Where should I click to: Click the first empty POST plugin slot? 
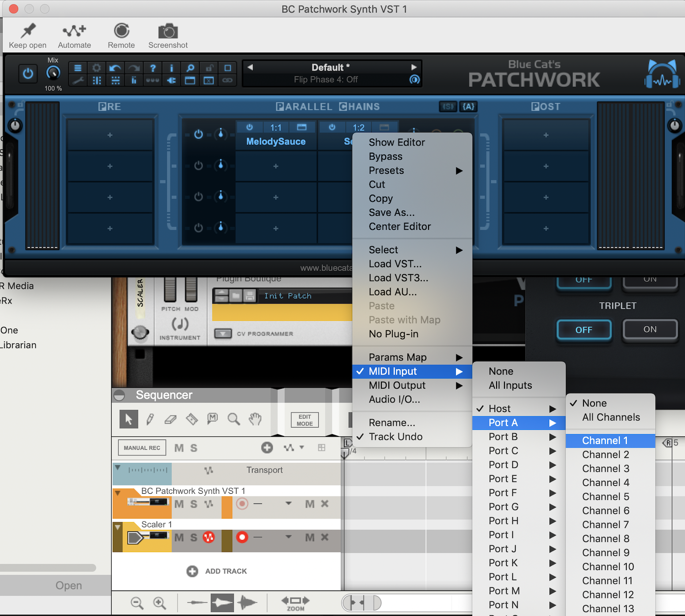click(x=546, y=135)
